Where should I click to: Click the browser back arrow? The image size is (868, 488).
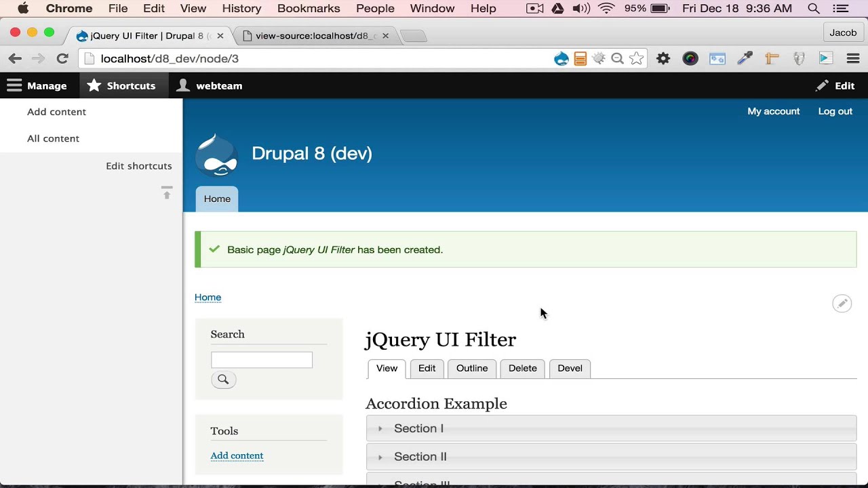[15, 59]
